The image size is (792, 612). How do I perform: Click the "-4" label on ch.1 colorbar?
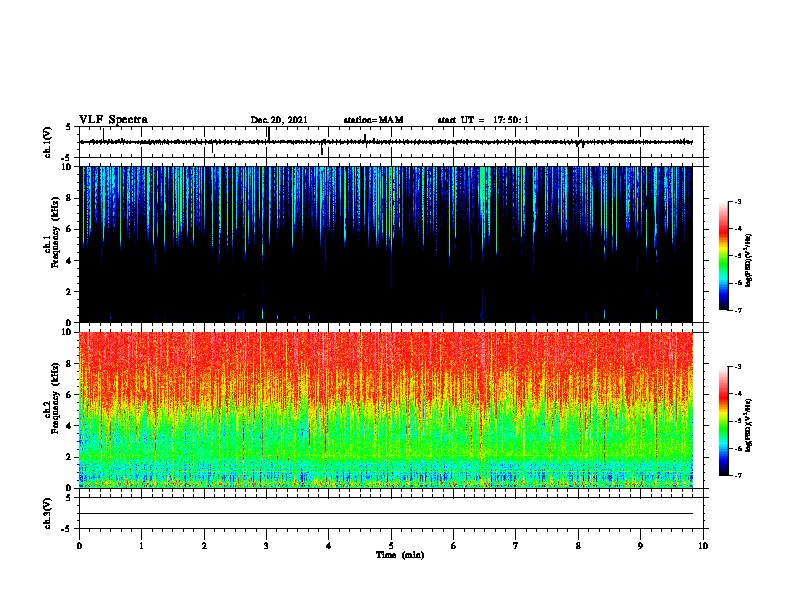click(x=738, y=229)
